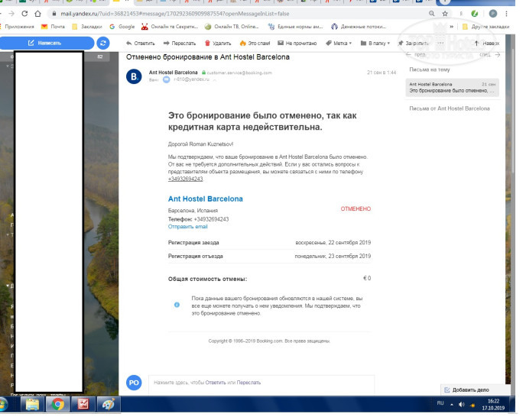This screenshot has height=420, width=526.
Task: Open Paint from the taskbar
Action: coord(109,404)
